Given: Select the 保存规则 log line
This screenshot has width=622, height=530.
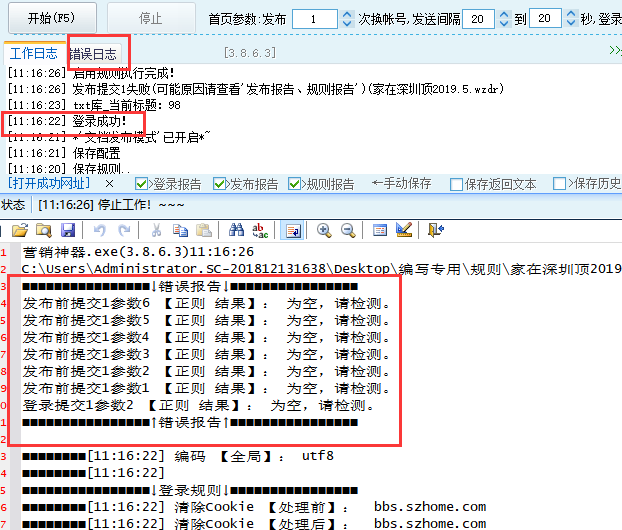Looking at the screenshot, I should pyautogui.click(x=69, y=169).
